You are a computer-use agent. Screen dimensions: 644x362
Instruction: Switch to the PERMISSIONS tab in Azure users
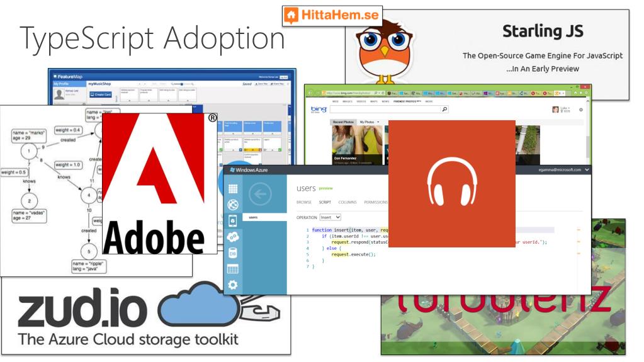pos(376,202)
